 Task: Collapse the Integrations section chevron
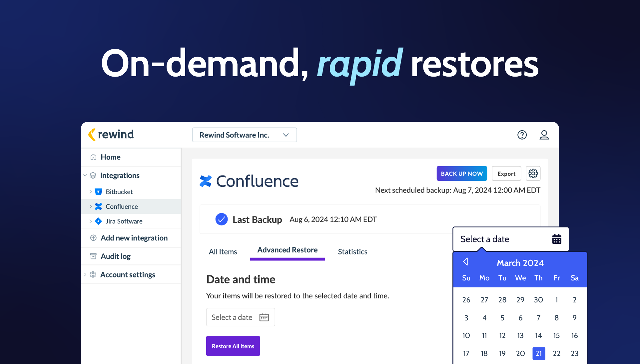[x=85, y=175]
